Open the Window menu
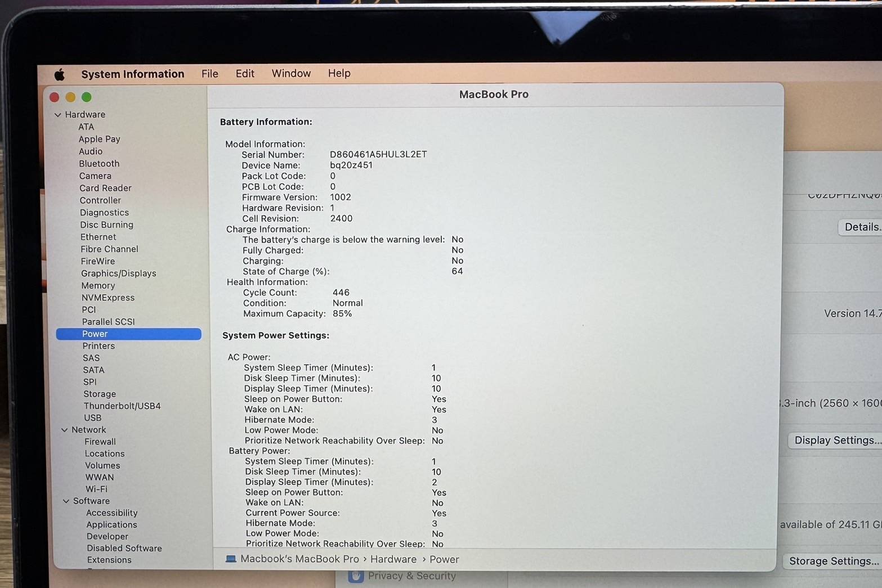The width and height of the screenshot is (882, 588). tap(291, 73)
